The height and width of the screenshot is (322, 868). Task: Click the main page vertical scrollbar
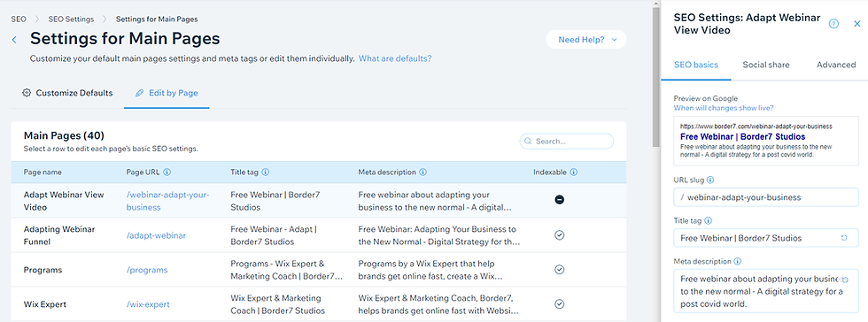tap(656, 78)
